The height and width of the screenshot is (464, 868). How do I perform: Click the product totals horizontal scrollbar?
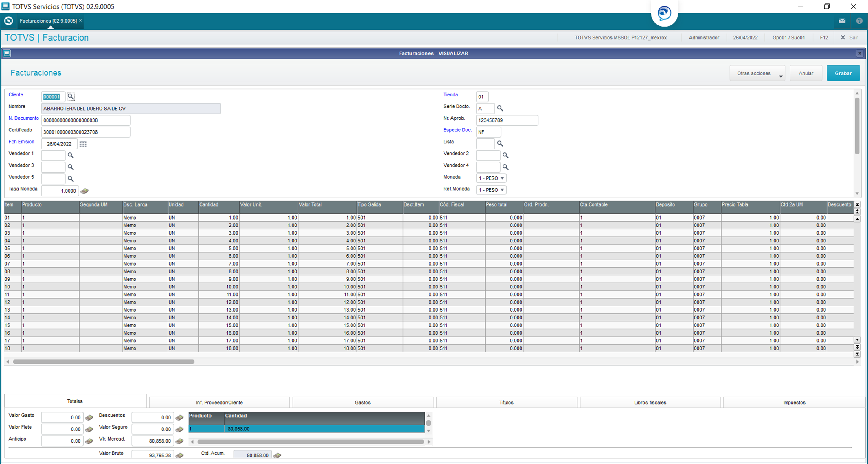click(311, 442)
